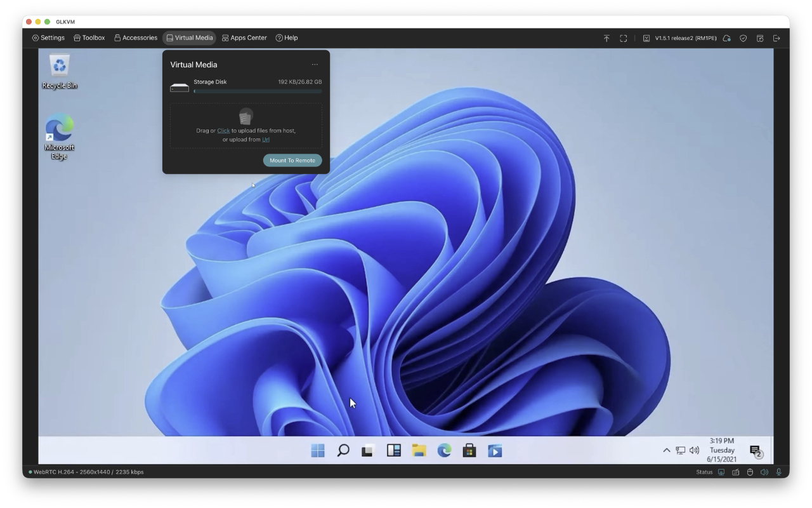Open the Toolbox menu
The height and width of the screenshot is (508, 812).
[89, 38]
